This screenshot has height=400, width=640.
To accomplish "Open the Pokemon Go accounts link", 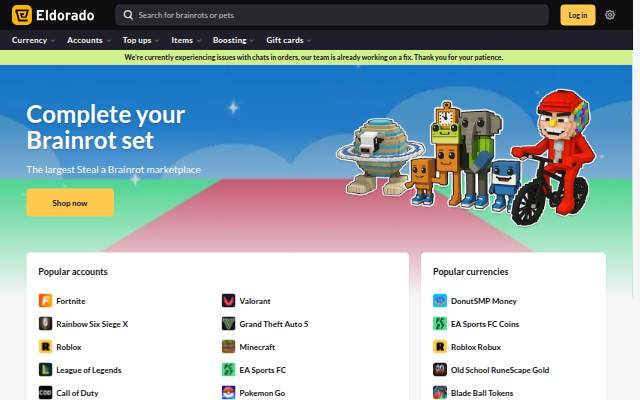I will coord(262,393).
